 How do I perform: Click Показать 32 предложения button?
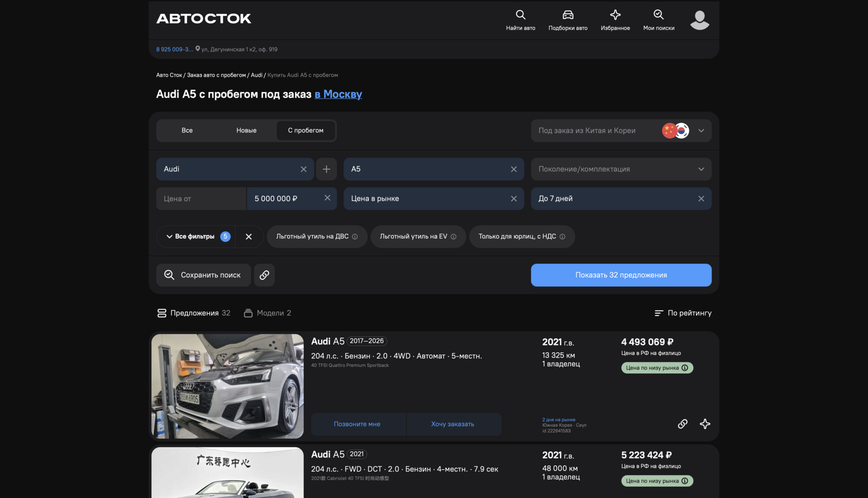621,275
